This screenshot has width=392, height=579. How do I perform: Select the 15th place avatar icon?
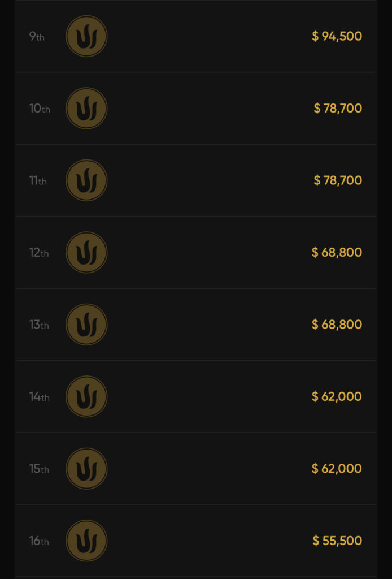86,469
